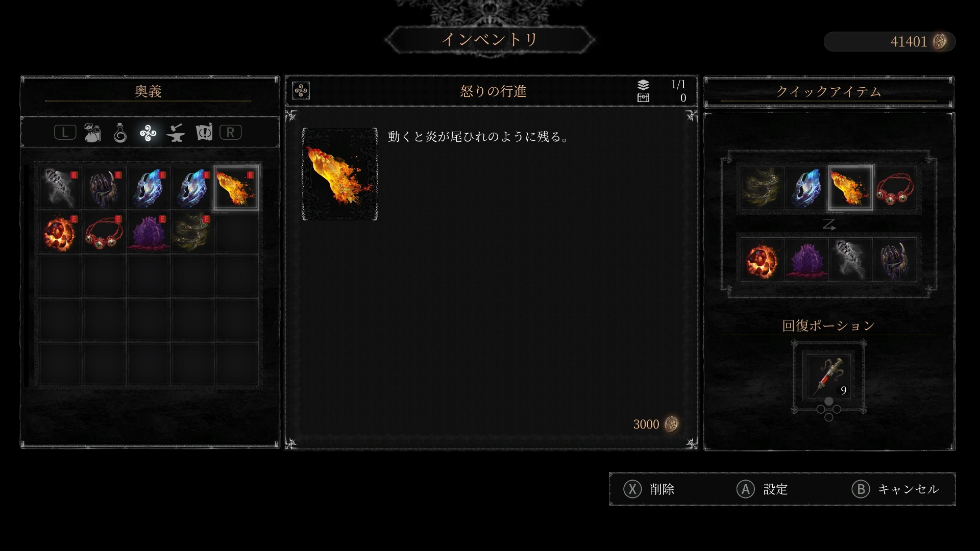Click the healing potion syringe slot
The width and height of the screenshot is (980, 551).
click(x=828, y=377)
